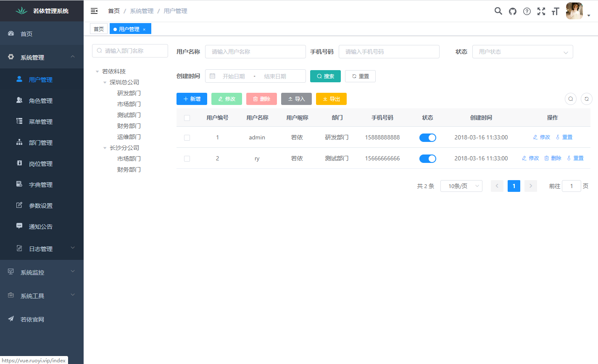Click the previous page arrow

pos(497,186)
